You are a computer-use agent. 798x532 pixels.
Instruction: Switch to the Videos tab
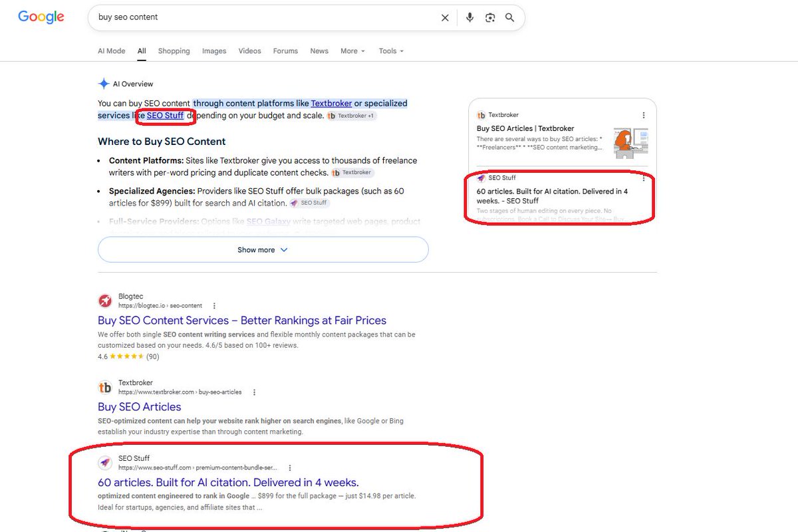pyautogui.click(x=249, y=51)
